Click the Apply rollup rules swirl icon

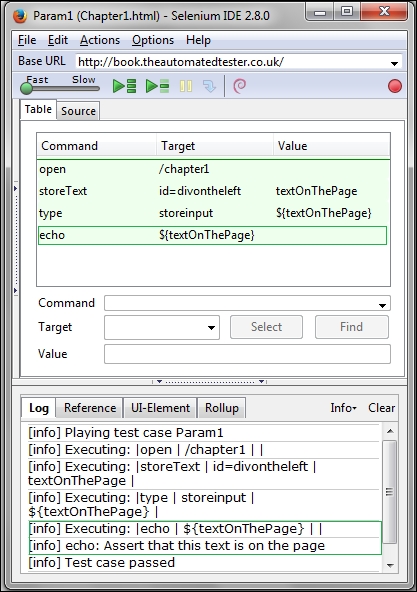click(x=239, y=86)
